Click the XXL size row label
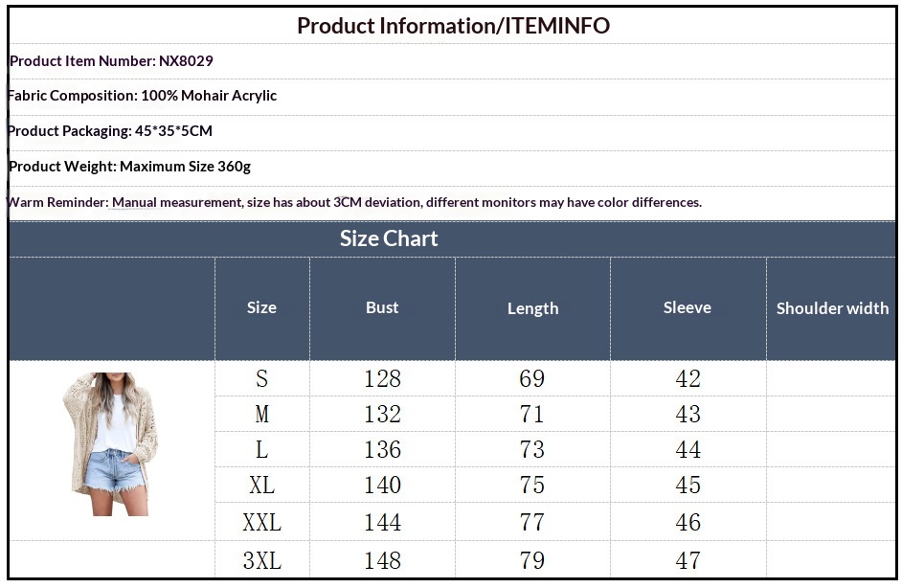This screenshot has height=588, width=902. pos(261,523)
